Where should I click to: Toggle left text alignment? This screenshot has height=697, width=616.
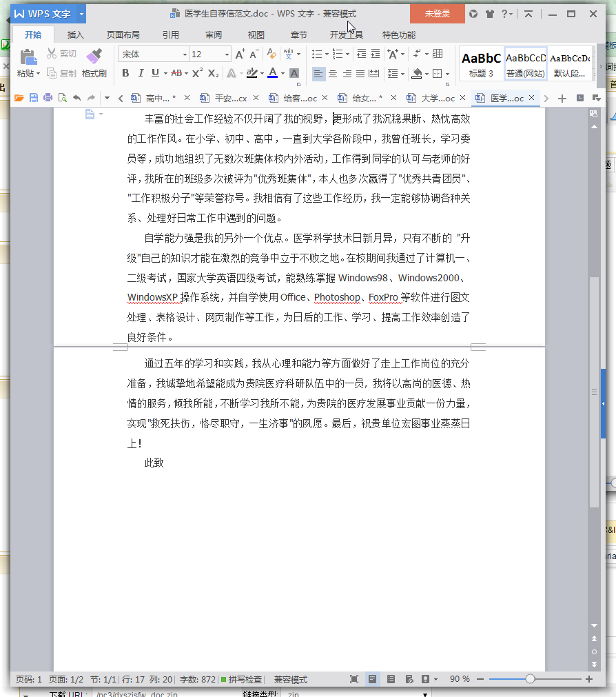point(318,73)
